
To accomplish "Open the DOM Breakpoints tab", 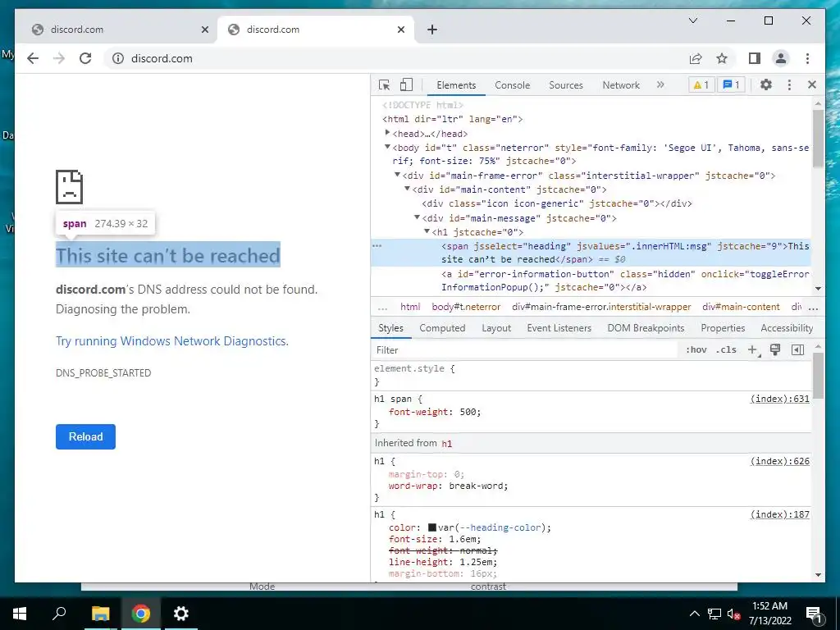I will click(646, 328).
